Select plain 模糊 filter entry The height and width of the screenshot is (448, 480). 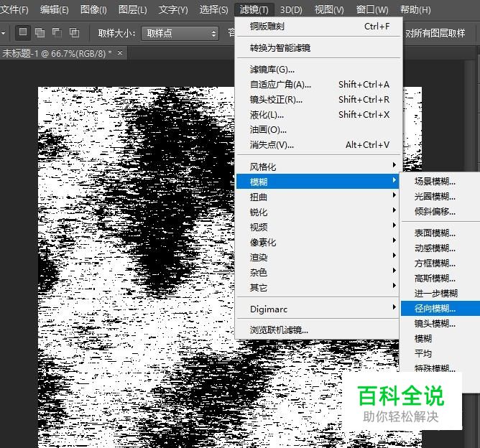point(440,339)
